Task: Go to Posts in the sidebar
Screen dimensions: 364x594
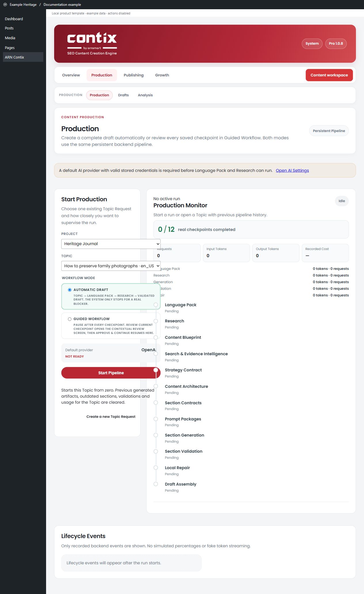Action: click(x=9, y=28)
